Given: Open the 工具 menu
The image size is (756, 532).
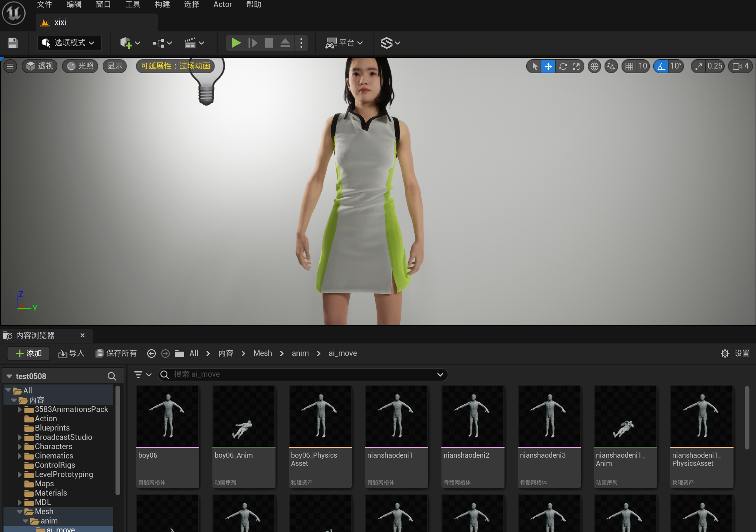Looking at the screenshot, I should pos(133,5).
